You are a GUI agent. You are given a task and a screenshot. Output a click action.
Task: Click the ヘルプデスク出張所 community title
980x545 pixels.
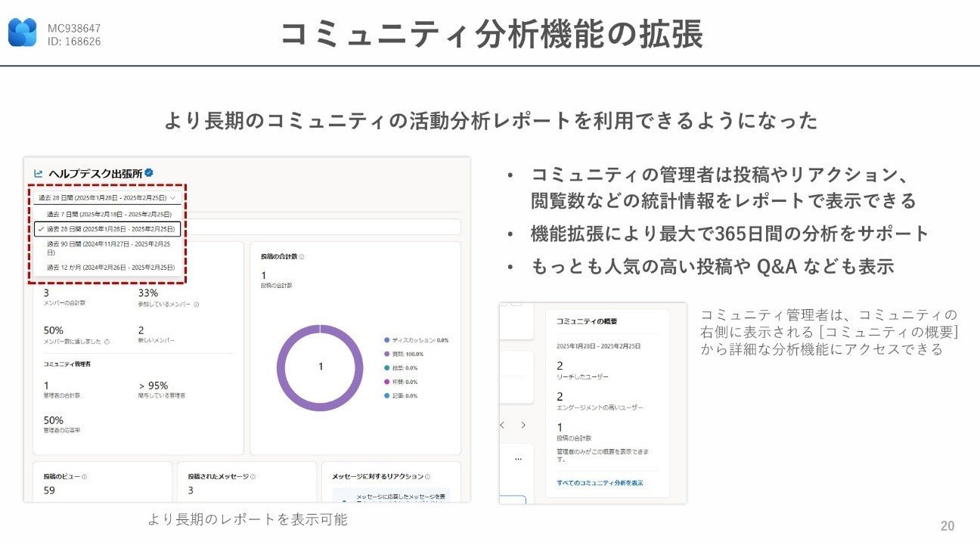click(x=95, y=173)
